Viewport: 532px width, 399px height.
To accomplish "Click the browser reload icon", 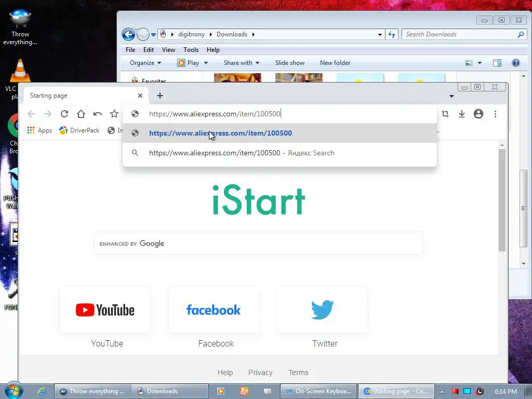I will [64, 114].
